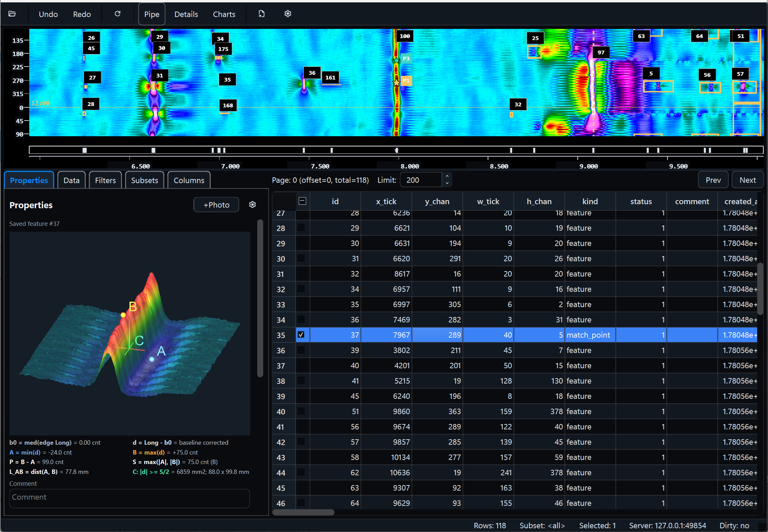This screenshot has width=768, height=532.
Task: Check the checkbox for row id 29
Action: click(x=301, y=228)
